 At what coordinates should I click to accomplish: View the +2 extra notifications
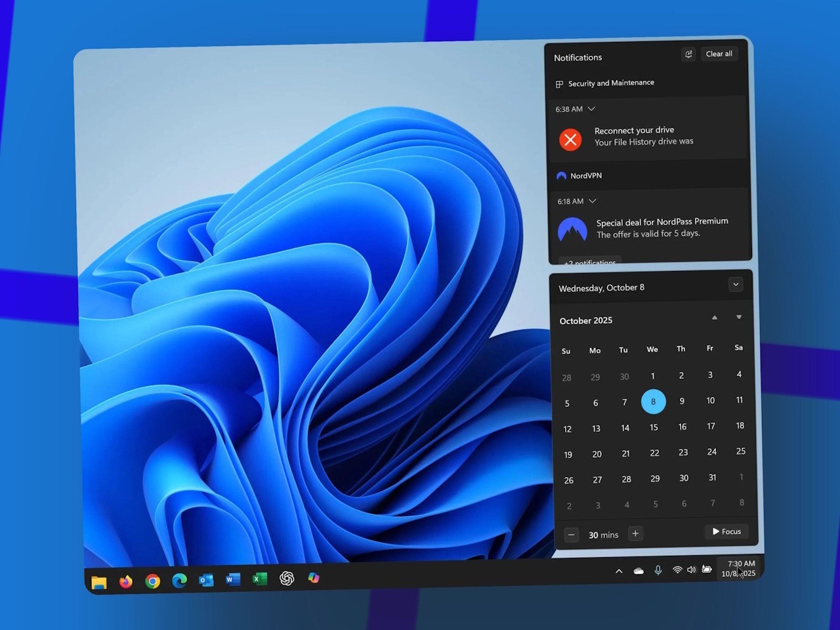[589, 261]
